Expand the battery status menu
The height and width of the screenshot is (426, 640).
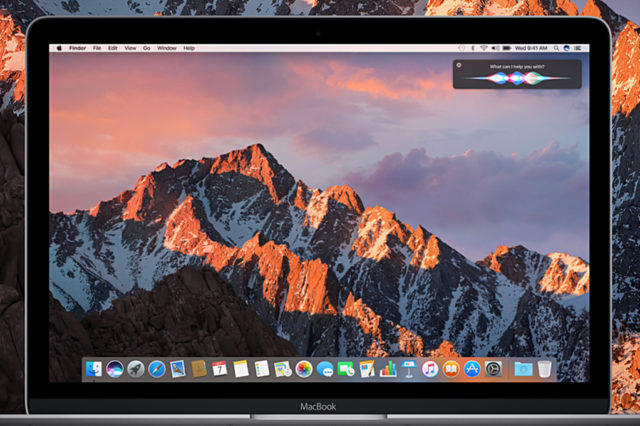click(x=506, y=48)
